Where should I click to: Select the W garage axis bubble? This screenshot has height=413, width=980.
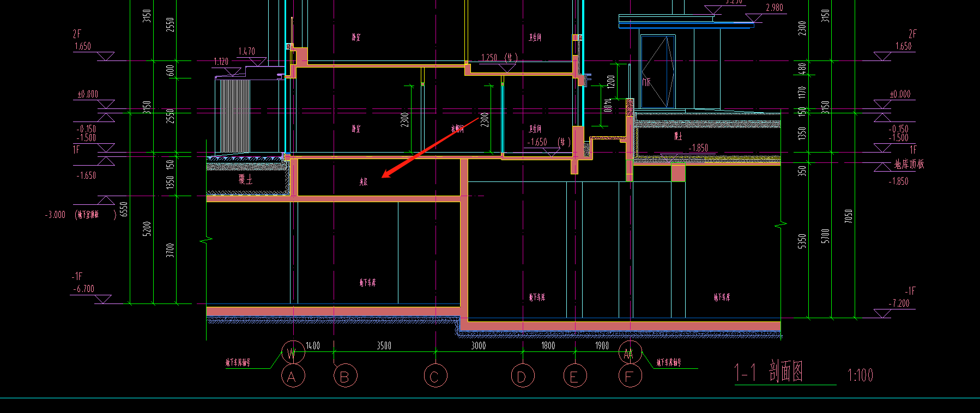click(293, 353)
